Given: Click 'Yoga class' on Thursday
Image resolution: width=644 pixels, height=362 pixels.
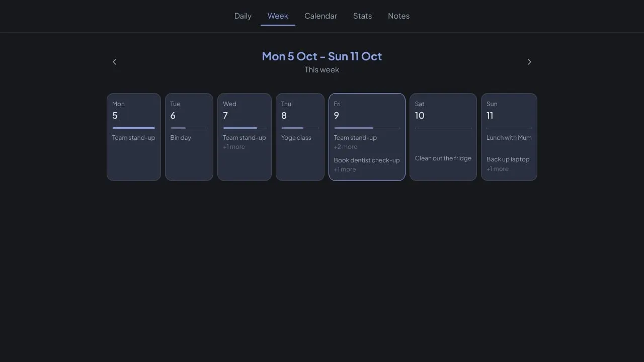Looking at the screenshot, I should [x=296, y=138].
